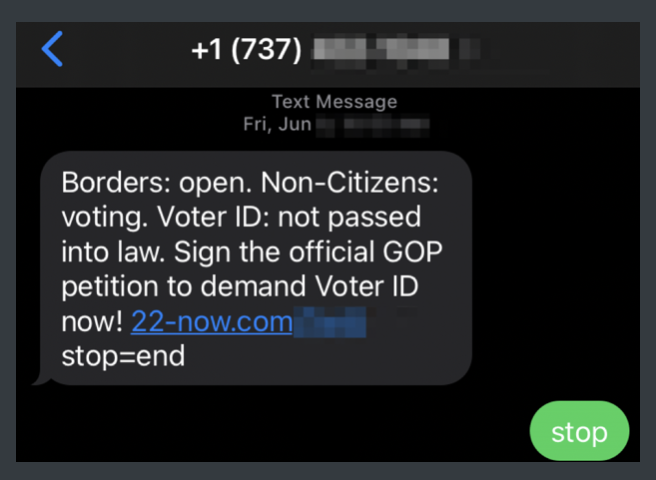This screenshot has height=480, width=656.
Task: Click the "Borders: open." text
Action: click(134, 184)
